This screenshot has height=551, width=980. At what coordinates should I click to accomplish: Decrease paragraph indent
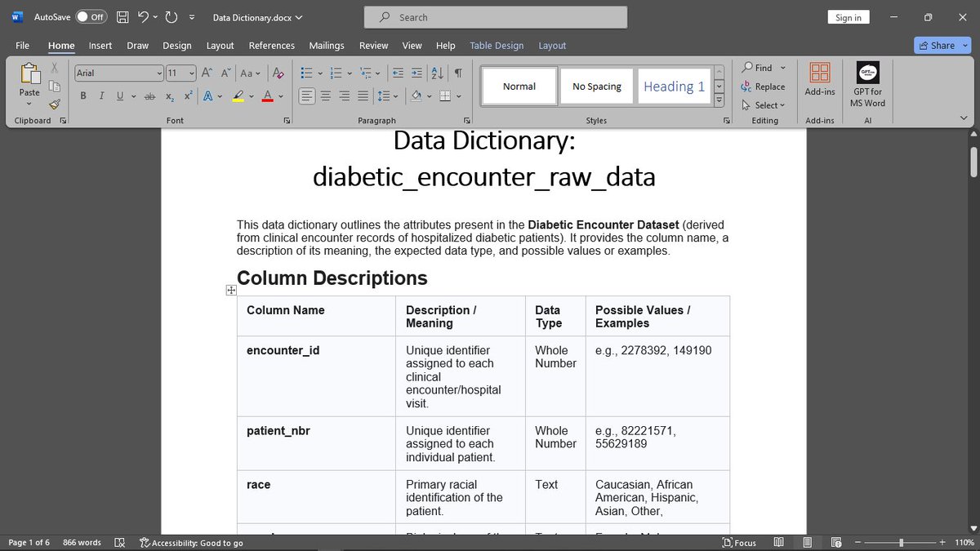398,73
